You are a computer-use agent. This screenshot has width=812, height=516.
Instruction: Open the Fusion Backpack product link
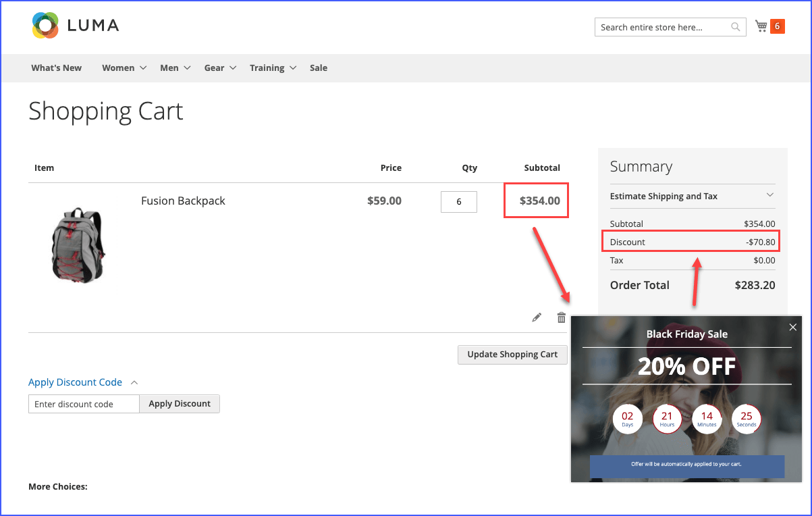(183, 201)
